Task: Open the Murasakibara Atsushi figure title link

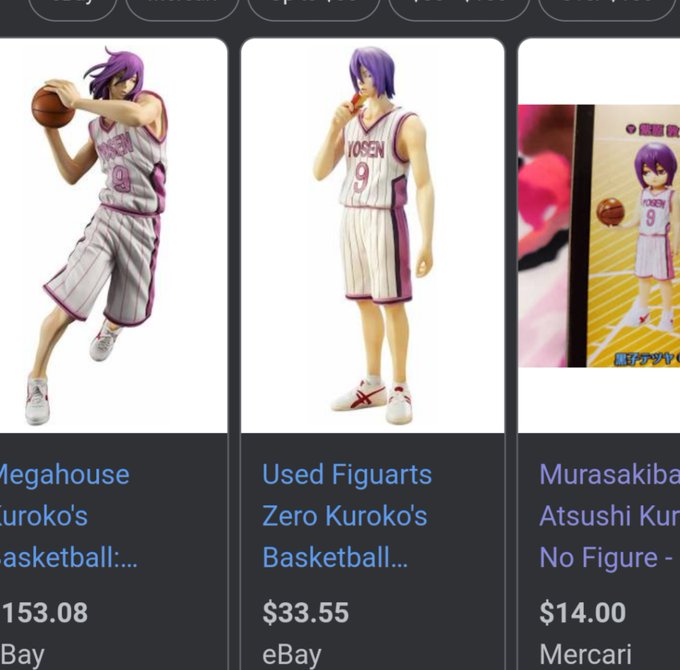Action: [x=609, y=516]
